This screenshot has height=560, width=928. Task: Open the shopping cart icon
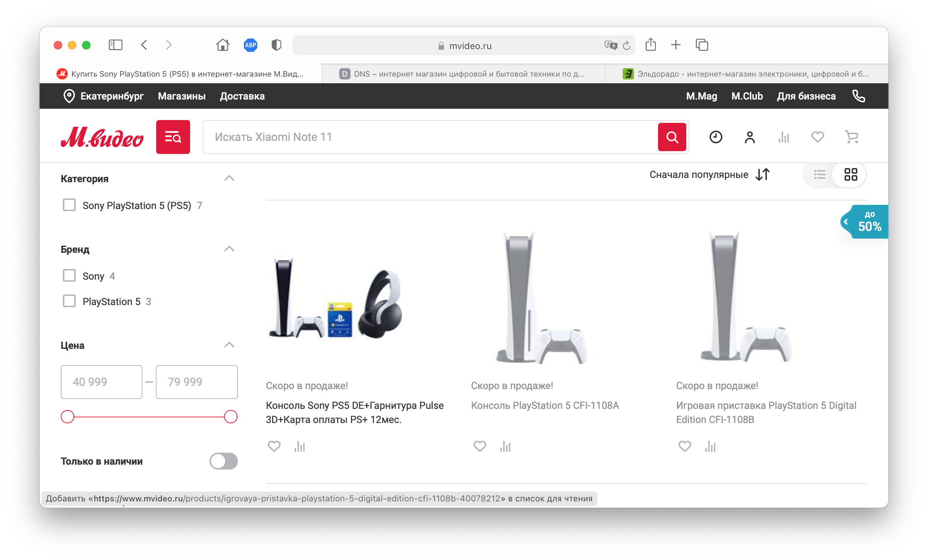[x=852, y=137]
